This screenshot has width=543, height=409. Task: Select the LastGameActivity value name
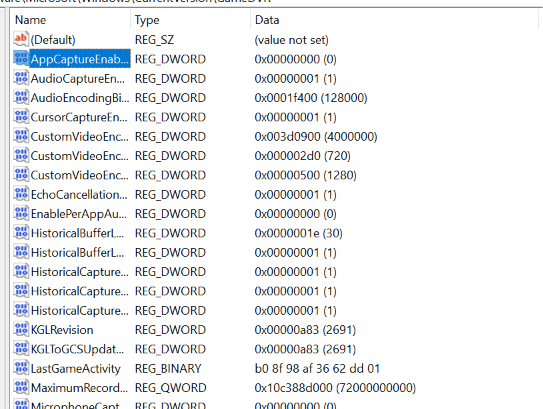tap(75, 369)
